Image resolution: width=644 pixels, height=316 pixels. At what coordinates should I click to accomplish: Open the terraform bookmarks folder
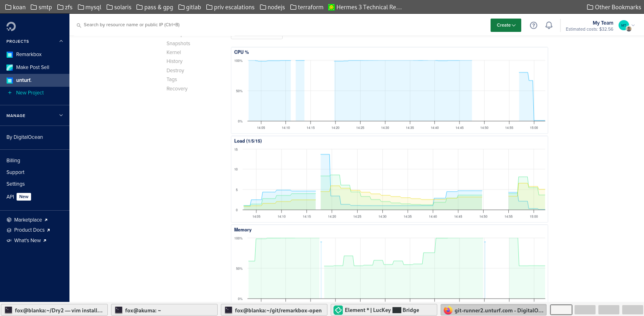(x=306, y=7)
